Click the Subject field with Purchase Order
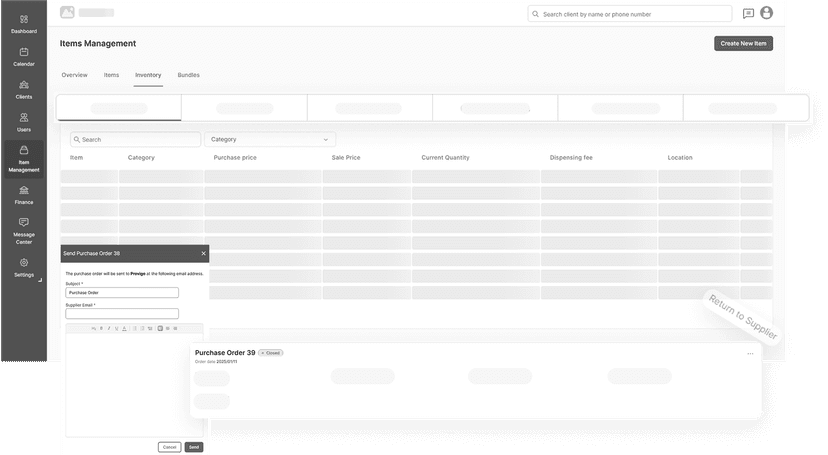Screen dimensions: 828x455 pos(122,292)
